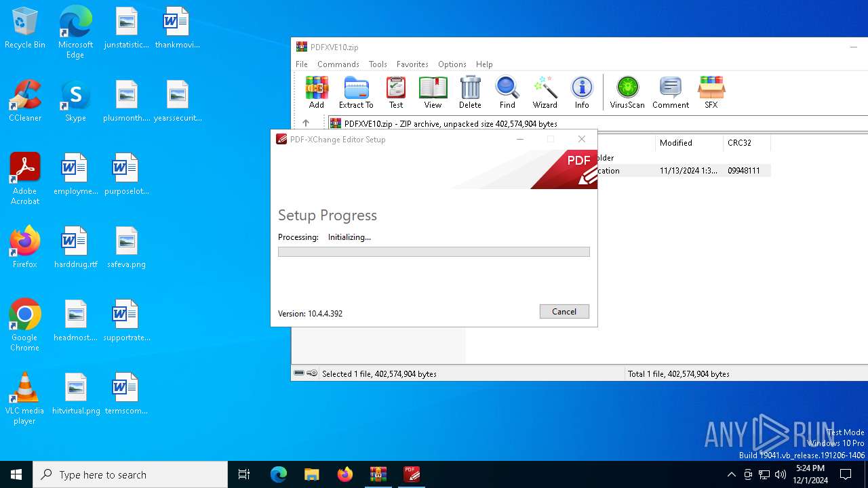Click the Find magnifier icon
868x488 pixels.
tap(507, 92)
